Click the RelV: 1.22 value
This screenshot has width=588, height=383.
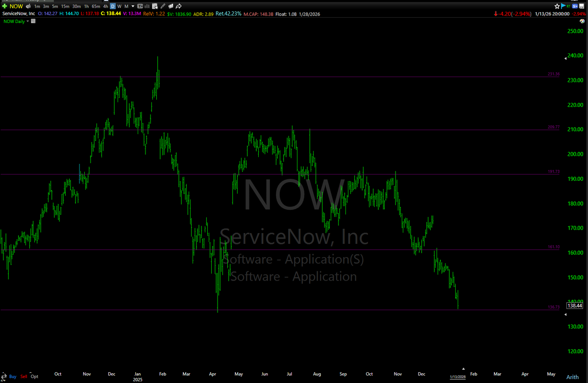[x=154, y=14]
